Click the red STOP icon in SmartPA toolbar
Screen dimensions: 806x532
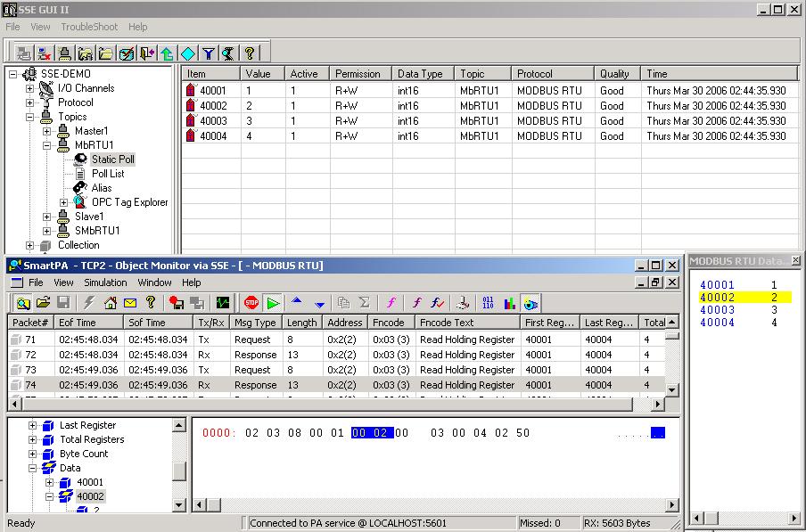251,303
